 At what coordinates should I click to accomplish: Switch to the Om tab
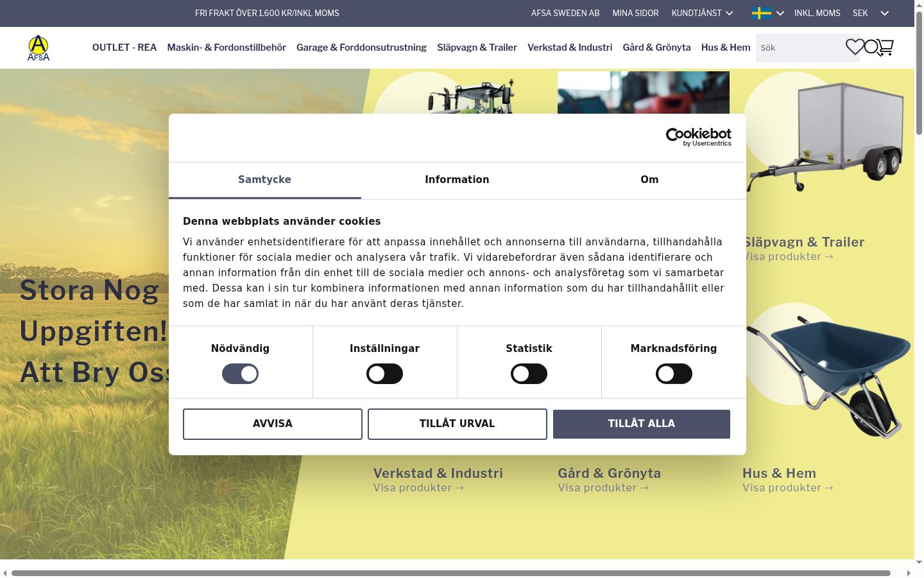click(649, 180)
